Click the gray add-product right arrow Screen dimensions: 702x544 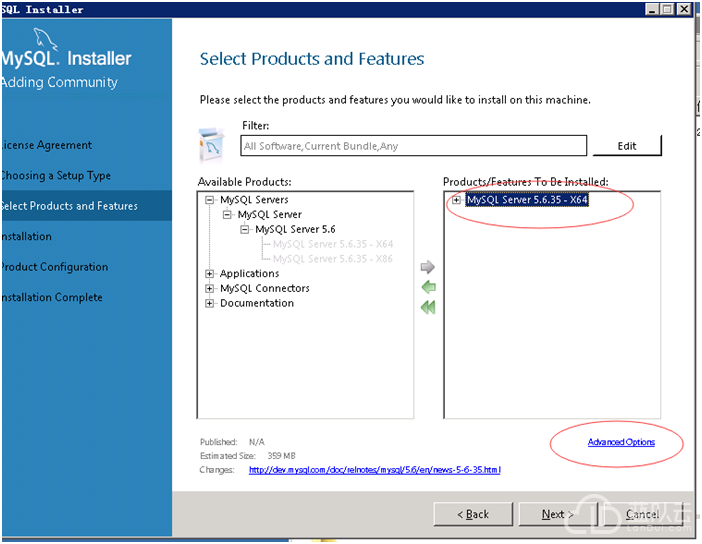pyautogui.click(x=428, y=267)
